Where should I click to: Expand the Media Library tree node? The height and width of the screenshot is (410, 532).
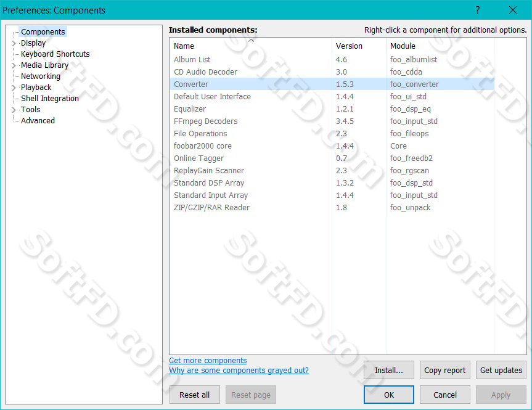[x=14, y=65]
